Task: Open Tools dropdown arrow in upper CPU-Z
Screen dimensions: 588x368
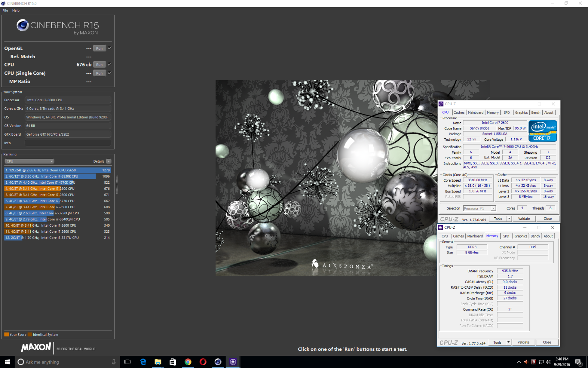Action: coord(509,219)
